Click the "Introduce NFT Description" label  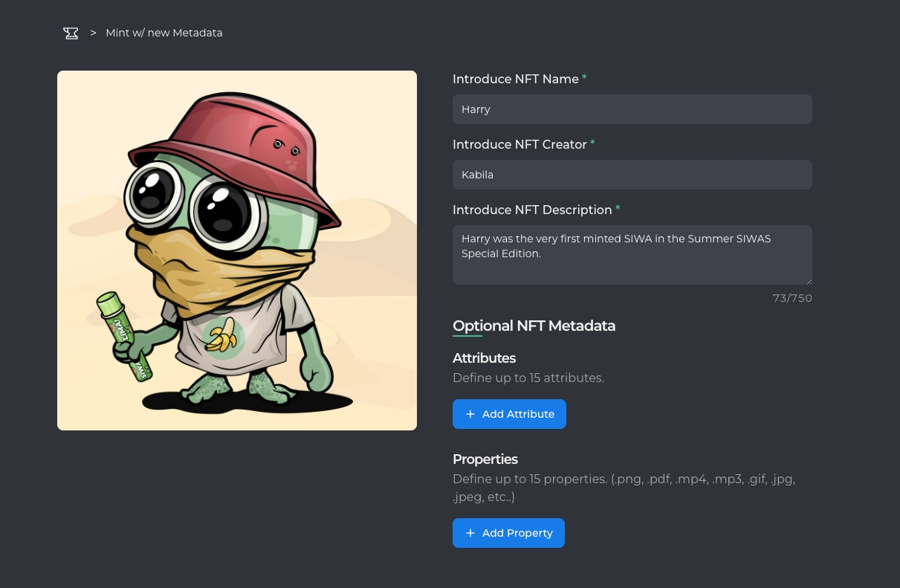click(532, 210)
